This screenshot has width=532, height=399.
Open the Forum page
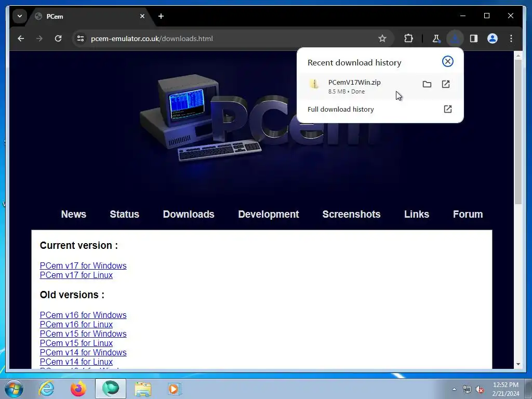coord(468,215)
